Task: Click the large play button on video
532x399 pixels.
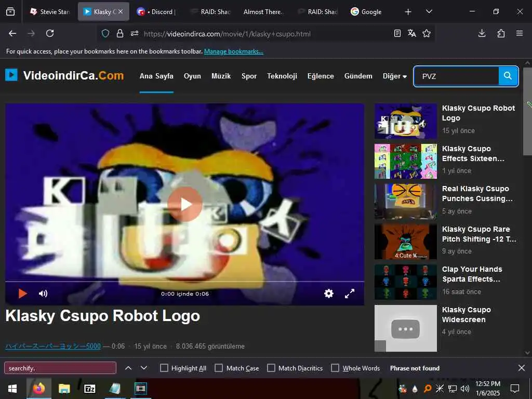Action: point(185,204)
